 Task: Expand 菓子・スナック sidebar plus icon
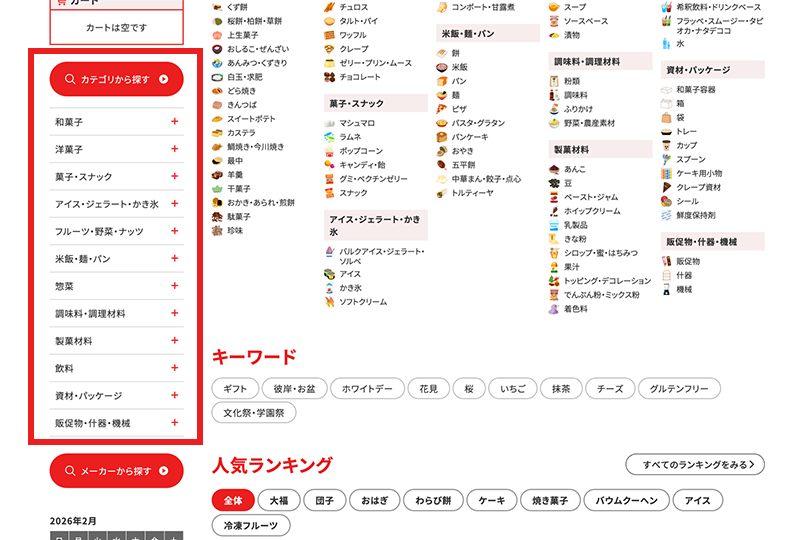coord(174,176)
